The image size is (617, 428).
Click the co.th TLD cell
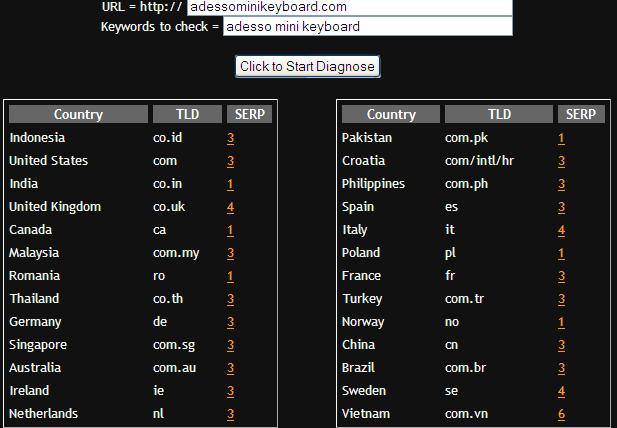tap(168, 299)
